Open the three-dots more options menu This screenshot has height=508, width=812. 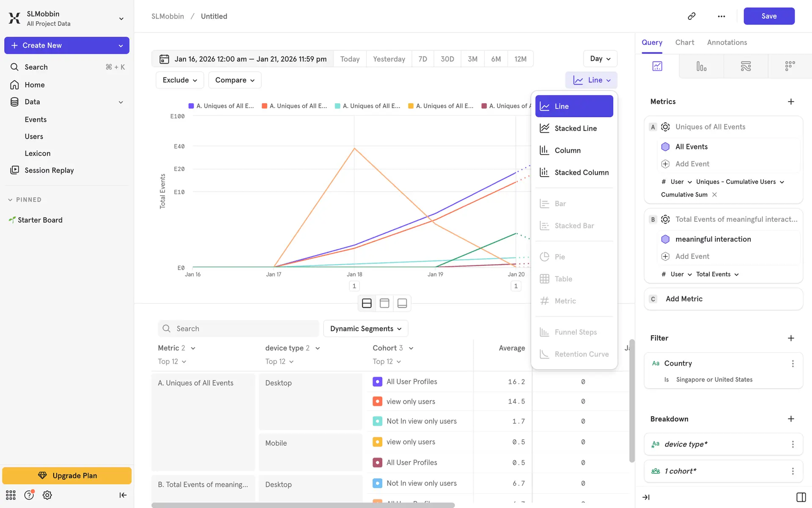(x=721, y=16)
